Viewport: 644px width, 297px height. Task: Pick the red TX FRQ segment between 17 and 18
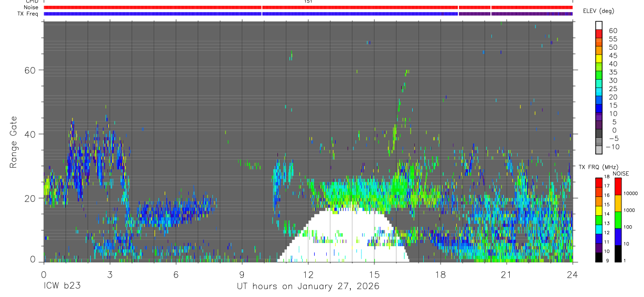point(598,181)
